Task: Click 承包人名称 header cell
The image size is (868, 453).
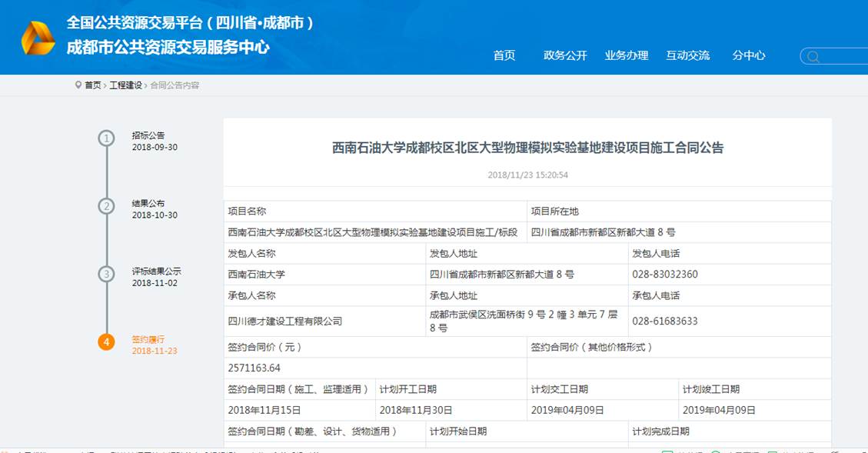Action: [325, 295]
